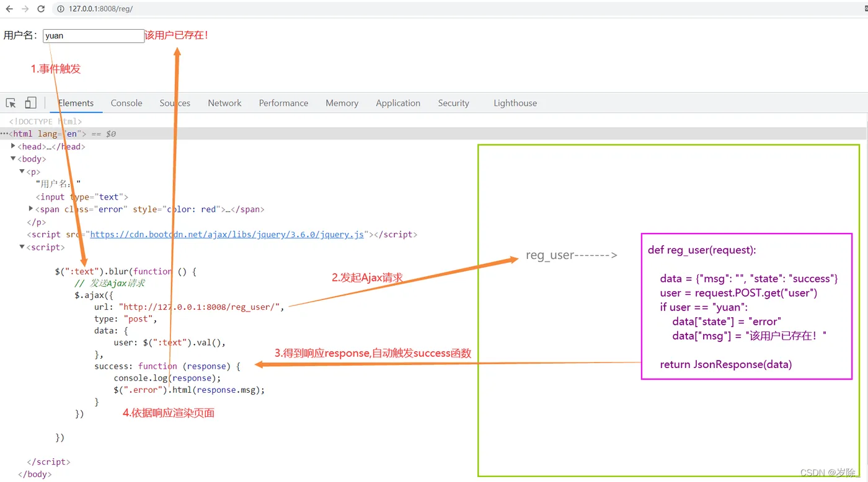Click the address bar URL 127.0.0.1:8008/reg/

(x=100, y=9)
